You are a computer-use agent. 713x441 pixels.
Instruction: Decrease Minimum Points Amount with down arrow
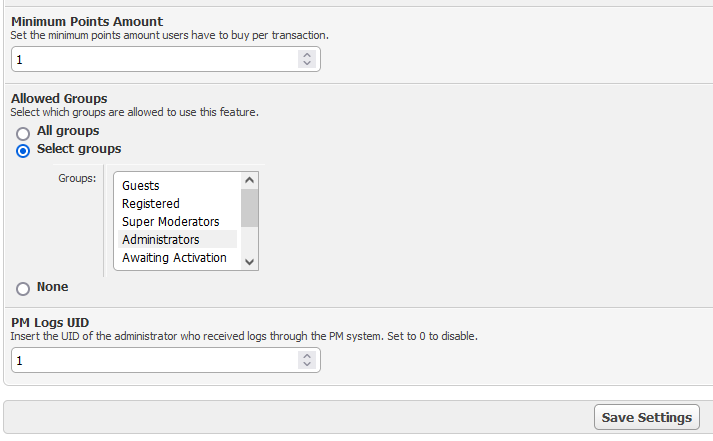(306, 64)
